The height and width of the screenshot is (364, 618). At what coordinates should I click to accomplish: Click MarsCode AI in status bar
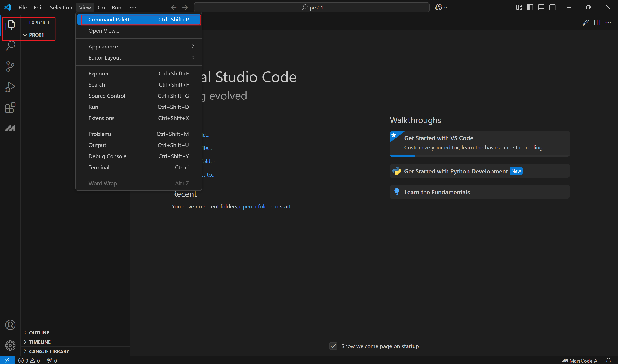click(x=580, y=361)
